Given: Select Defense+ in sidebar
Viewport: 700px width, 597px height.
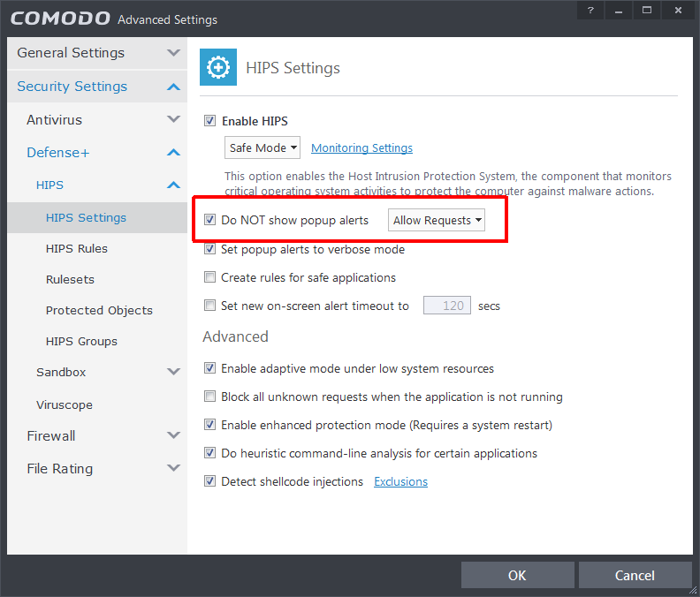Looking at the screenshot, I should pyautogui.click(x=58, y=153).
